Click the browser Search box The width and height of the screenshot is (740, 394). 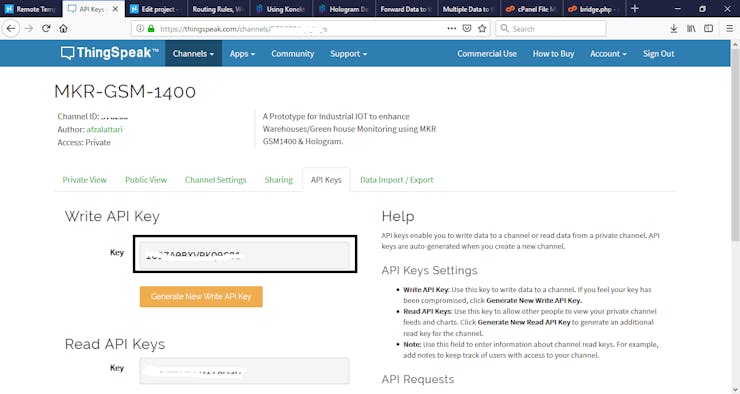point(551,28)
